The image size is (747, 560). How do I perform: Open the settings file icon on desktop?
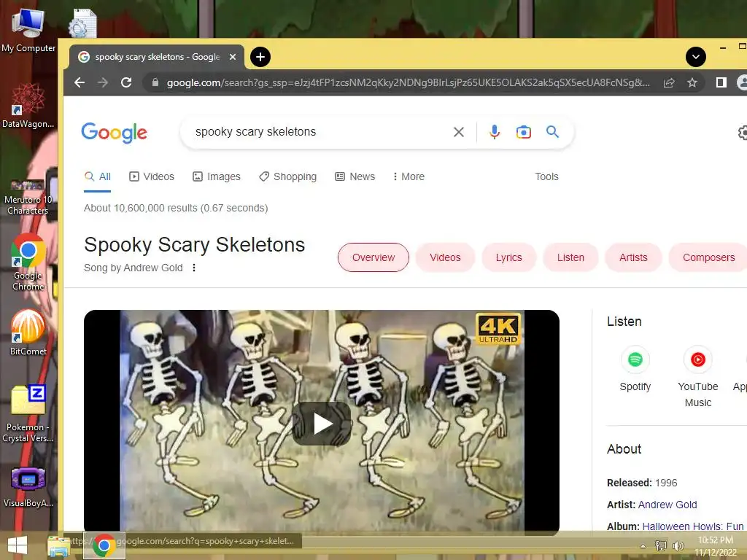[82, 23]
